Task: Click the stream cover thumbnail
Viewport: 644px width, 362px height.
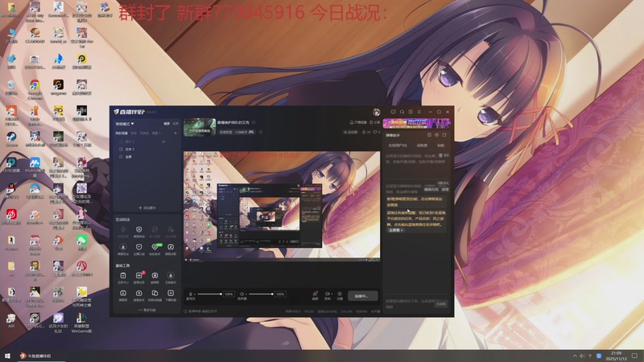Action: 200,127
